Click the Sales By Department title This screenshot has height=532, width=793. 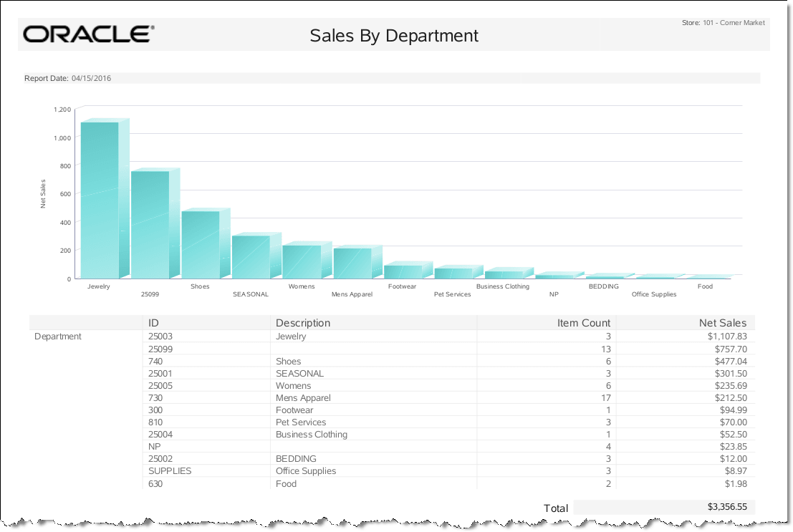pyautogui.click(x=394, y=36)
